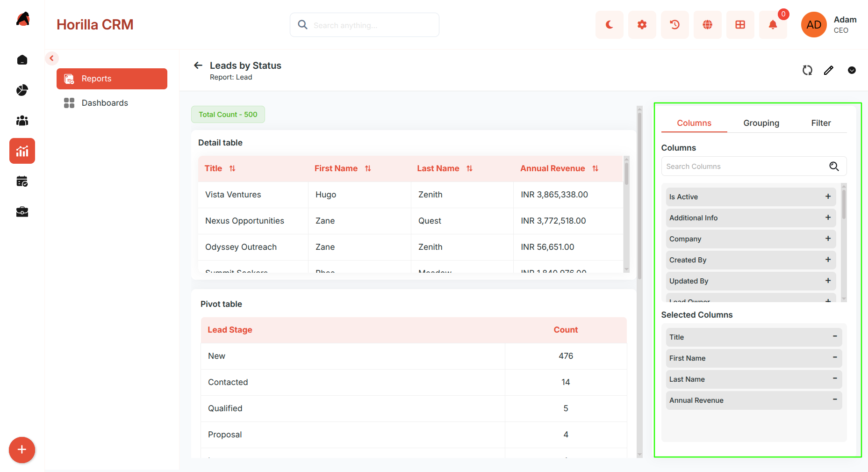Open Reports in the side menu
This screenshot has width=868, height=472.
pos(112,79)
